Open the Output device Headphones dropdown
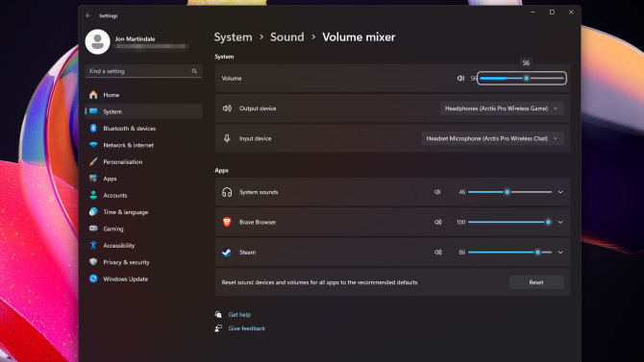644x362 pixels. pos(502,109)
